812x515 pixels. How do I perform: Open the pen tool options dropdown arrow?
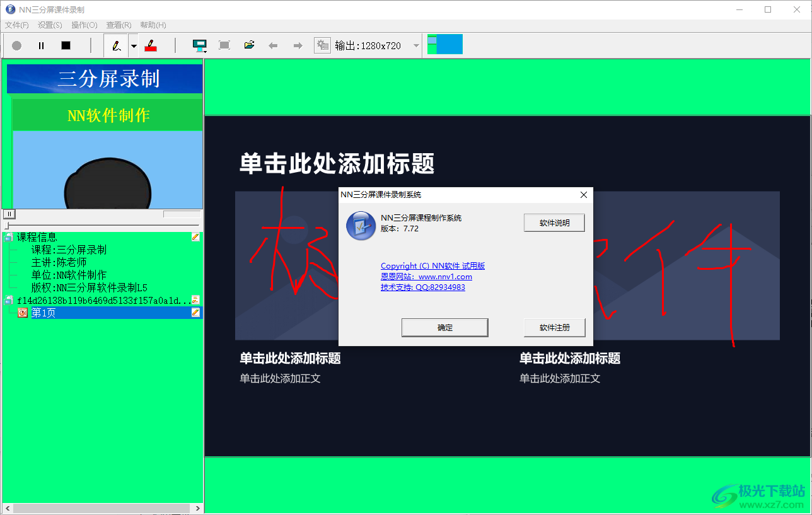click(132, 45)
